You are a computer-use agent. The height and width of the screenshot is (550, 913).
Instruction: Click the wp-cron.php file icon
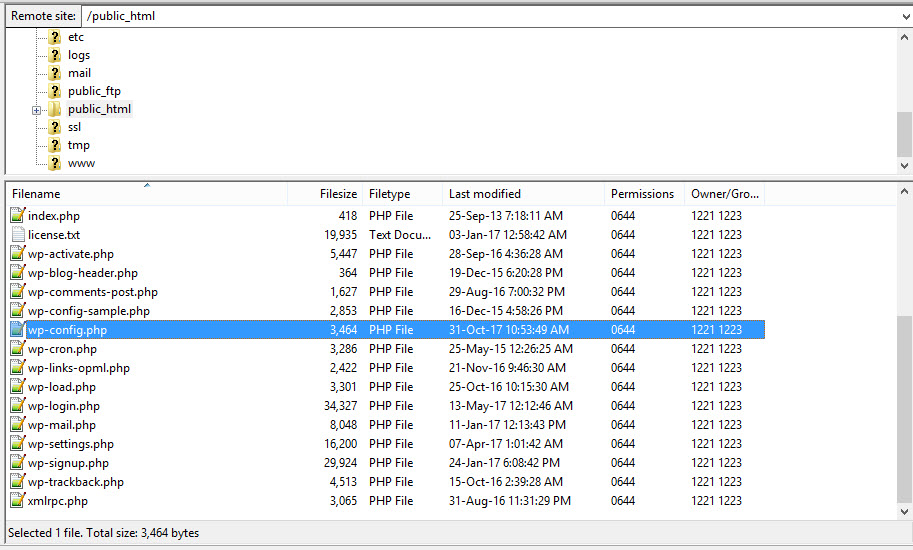click(18, 349)
